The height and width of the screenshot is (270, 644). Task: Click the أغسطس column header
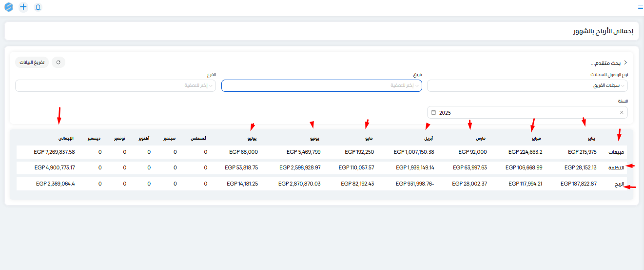[198, 139]
